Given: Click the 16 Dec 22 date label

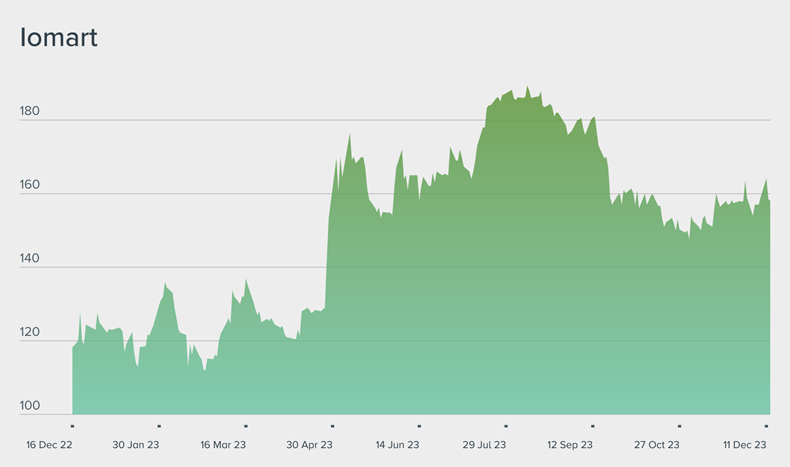Looking at the screenshot, I should [x=49, y=445].
